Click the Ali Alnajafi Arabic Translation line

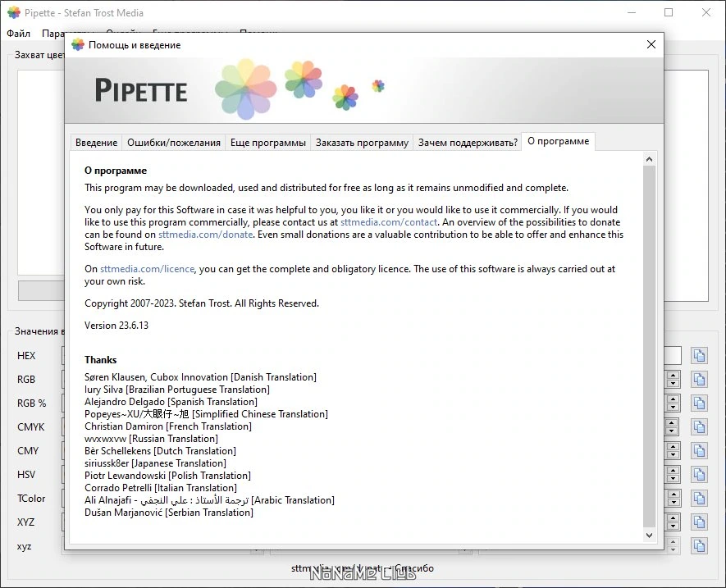[x=209, y=500]
